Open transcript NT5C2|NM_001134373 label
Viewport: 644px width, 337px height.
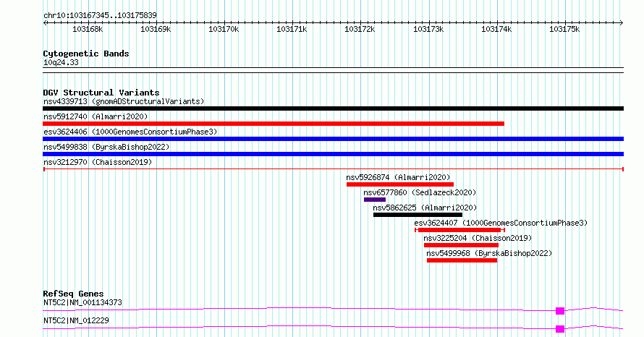point(82,302)
